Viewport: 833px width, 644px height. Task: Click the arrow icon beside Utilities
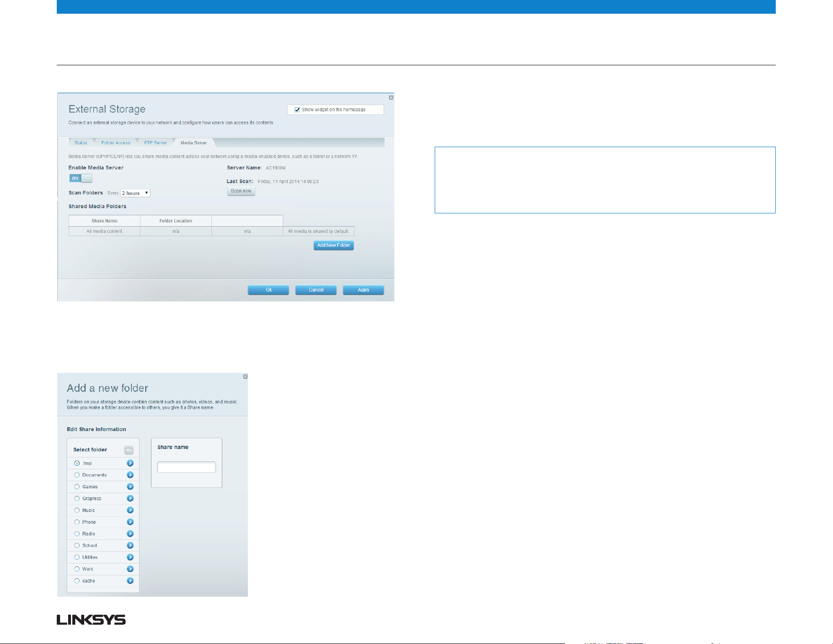point(130,557)
